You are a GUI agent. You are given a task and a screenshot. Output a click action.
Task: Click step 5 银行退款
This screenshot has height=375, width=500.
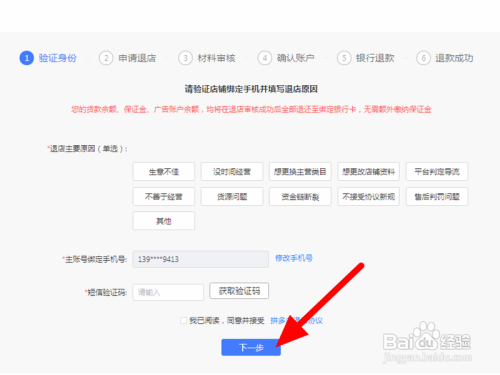[366, 58]
